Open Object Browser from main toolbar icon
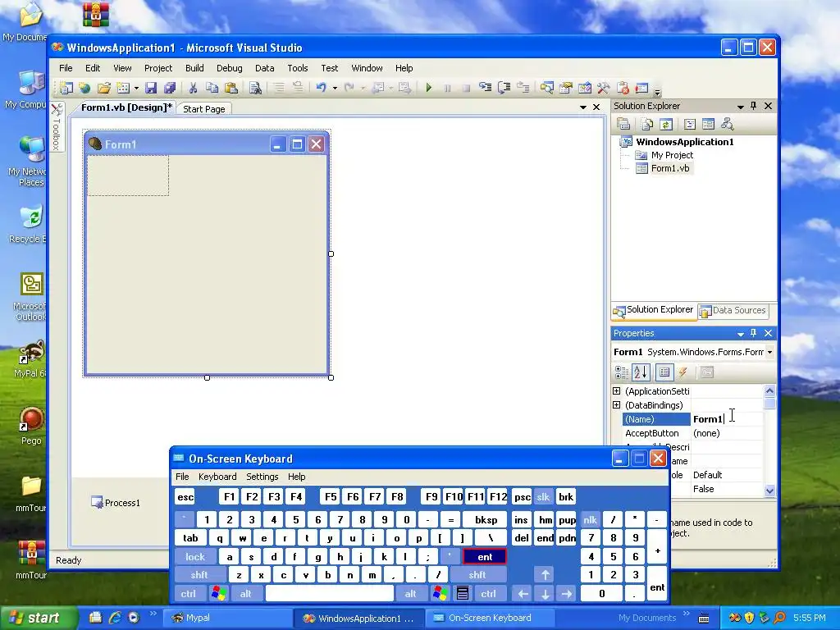Screen dimensions: 840x630 click(584, 88)
